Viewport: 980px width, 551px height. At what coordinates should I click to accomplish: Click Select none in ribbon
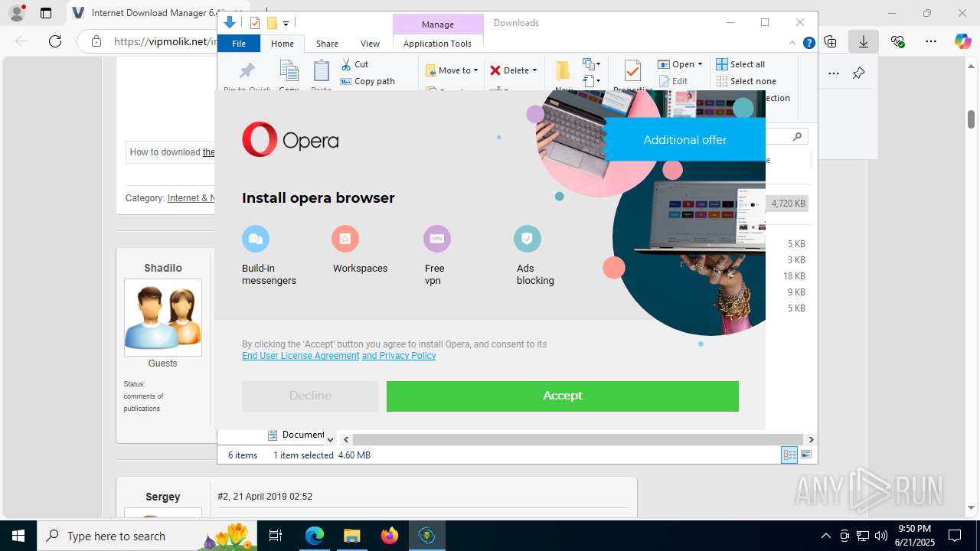746,81
